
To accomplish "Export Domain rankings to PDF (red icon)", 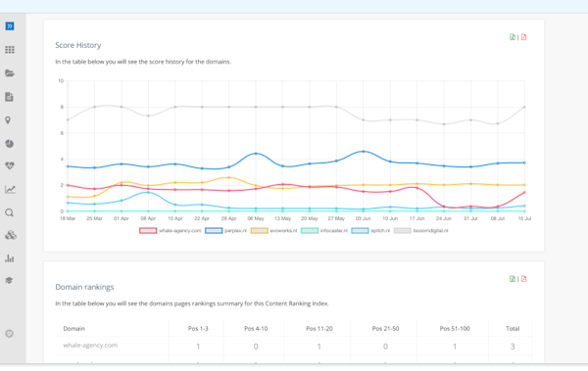I will click(524, 278).
